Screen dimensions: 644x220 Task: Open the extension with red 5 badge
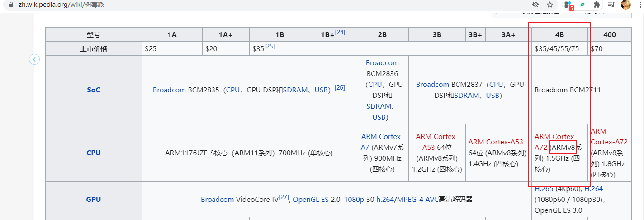[x=568, y=5]
